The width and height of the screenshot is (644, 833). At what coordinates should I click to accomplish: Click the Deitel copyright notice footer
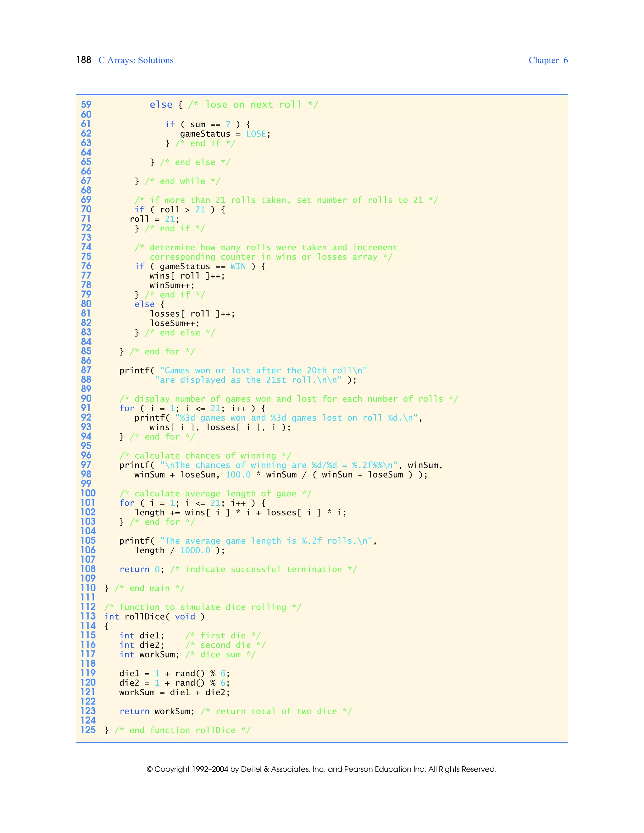(321, 769)
